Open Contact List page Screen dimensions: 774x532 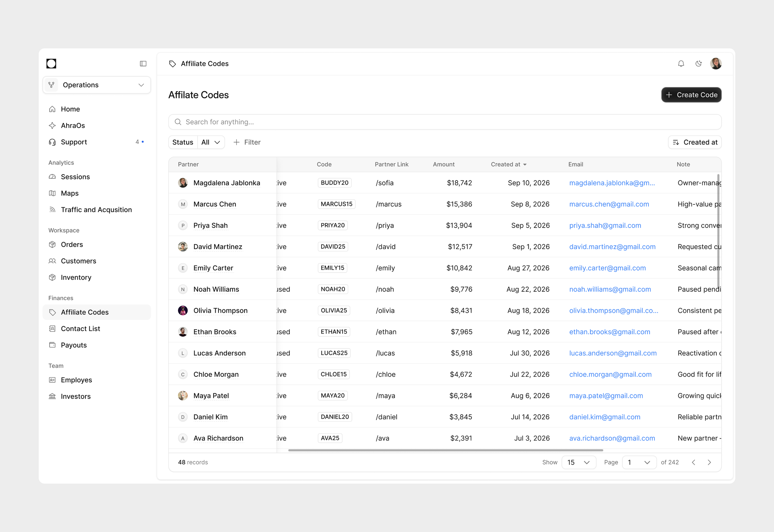[97, 329]
